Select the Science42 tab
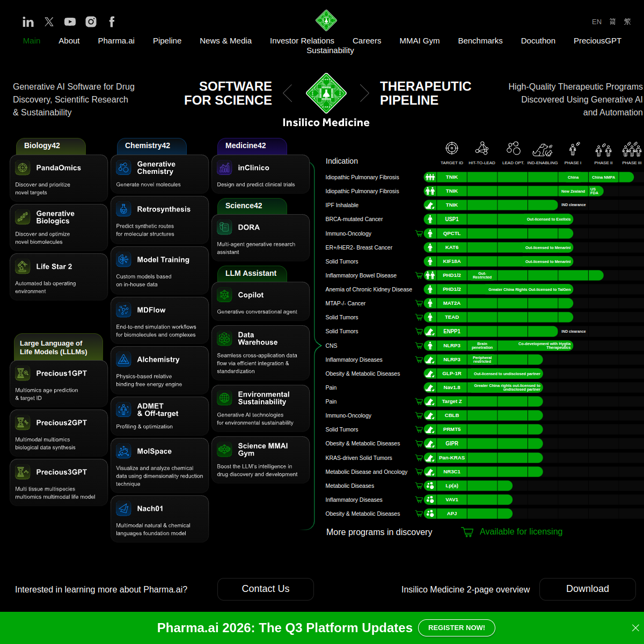Image resolution: width=644 pixels, height=644 pixels. pos(252,206)
